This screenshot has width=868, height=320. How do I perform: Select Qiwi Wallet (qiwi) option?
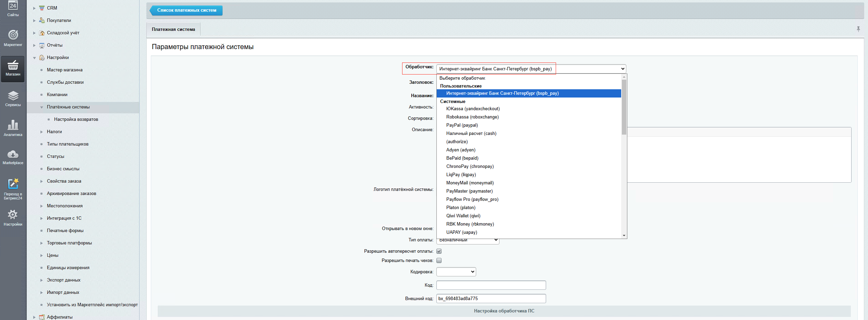click(529, 216)
